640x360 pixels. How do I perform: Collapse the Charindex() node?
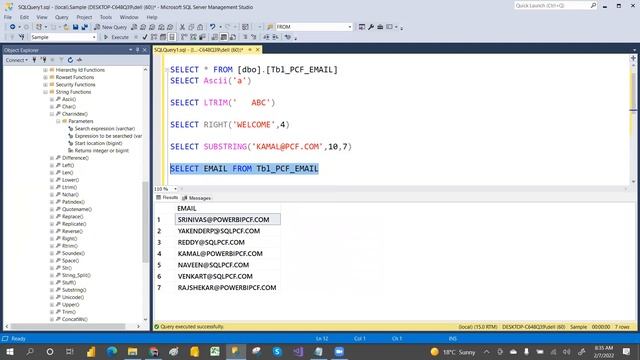pos(52,114)
